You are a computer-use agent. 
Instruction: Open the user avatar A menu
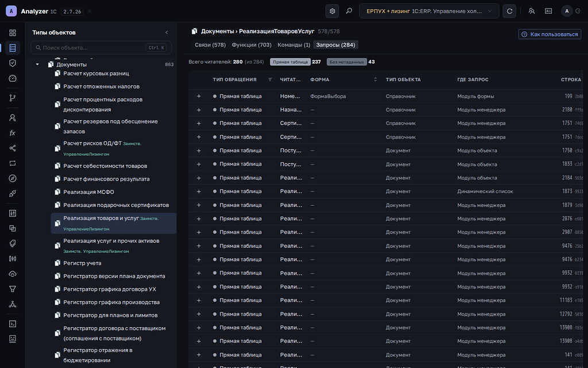(567, 11)
